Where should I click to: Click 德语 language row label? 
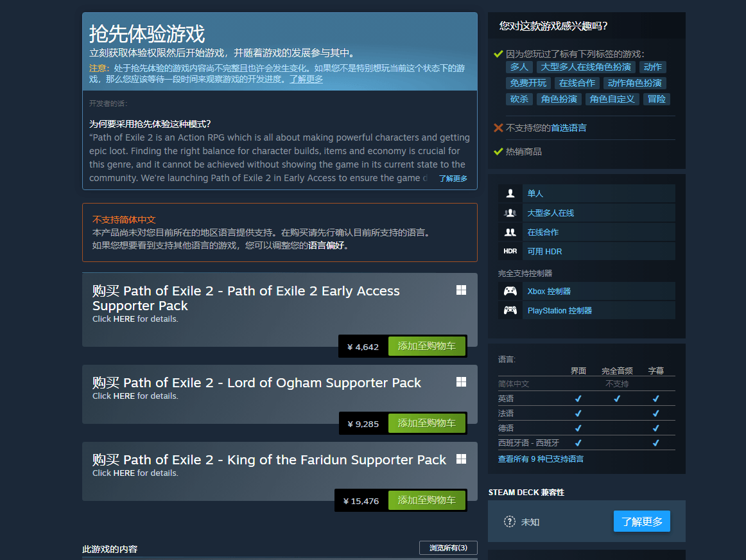click(x=506, y=428)
